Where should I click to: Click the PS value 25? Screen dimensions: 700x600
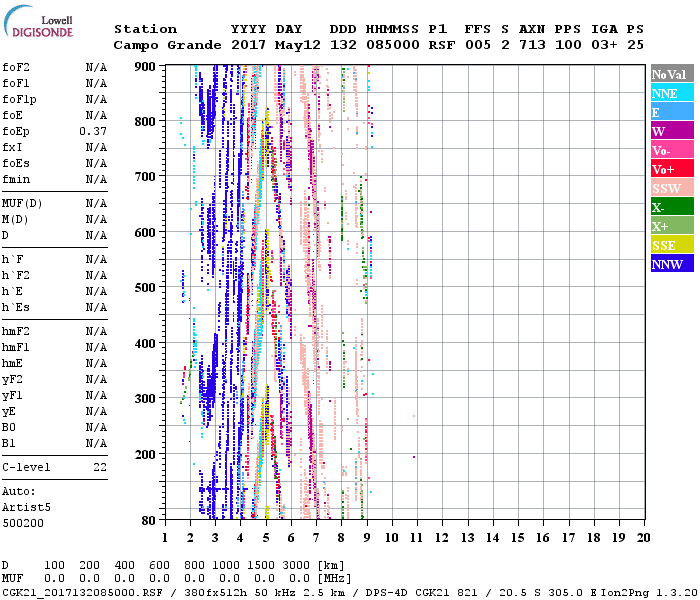pos(635,45)
